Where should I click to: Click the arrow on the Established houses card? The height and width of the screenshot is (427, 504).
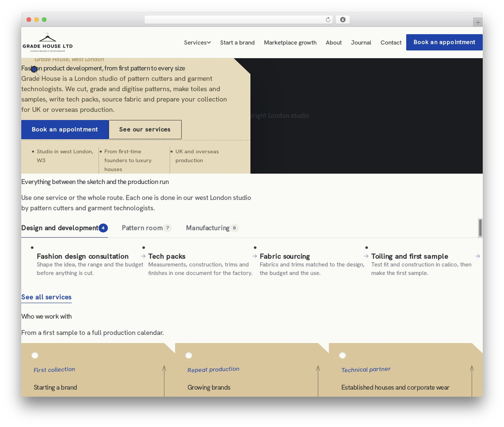point(472,380)
